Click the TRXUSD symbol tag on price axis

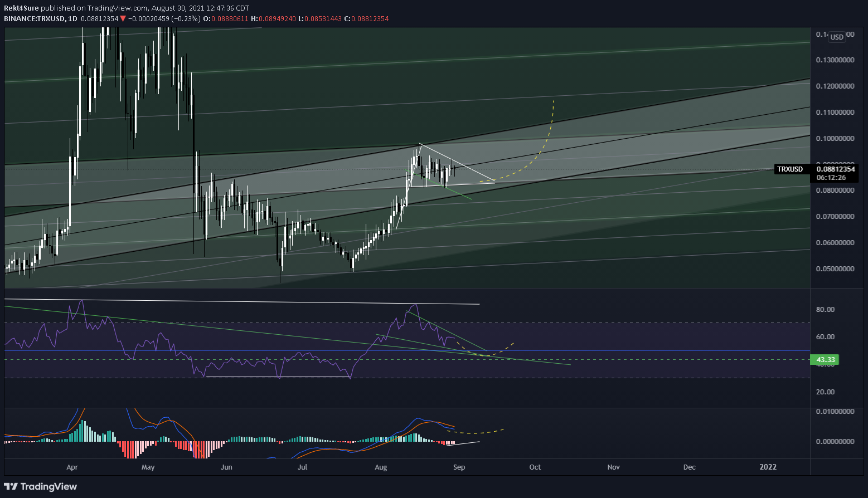[x=790, y=169]
